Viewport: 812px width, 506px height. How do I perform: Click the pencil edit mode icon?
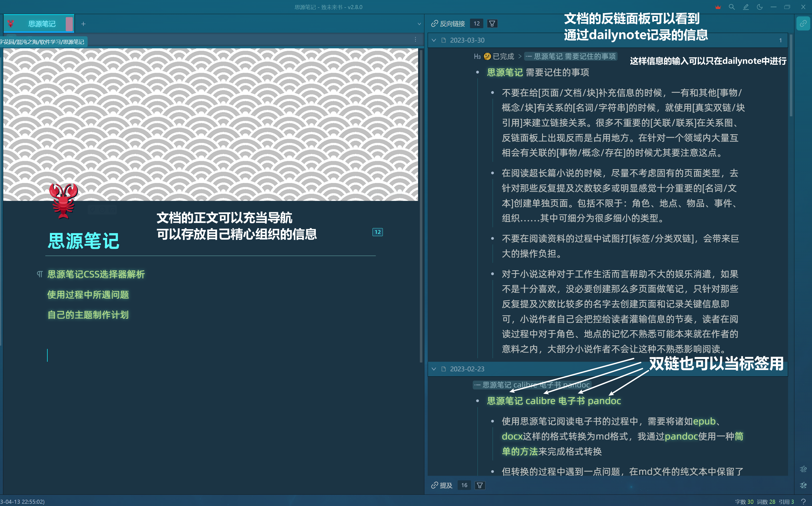[x=746, y=7]
